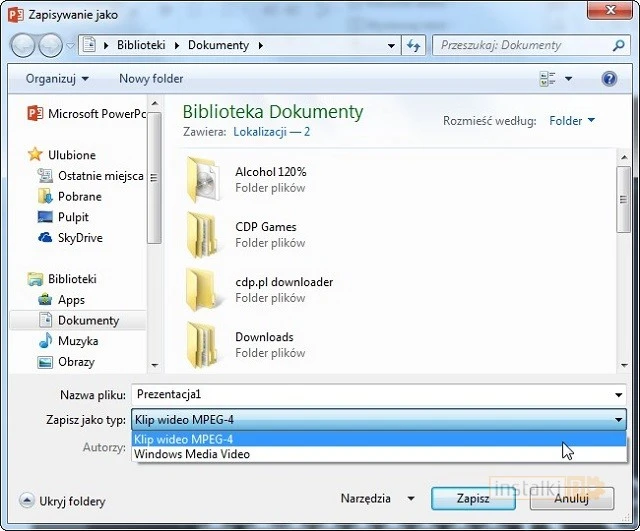The width and height of the screenshot is (640, 531).
Task: Click the forward navigation arrow button
Action: pyautogui.click(x=50, y=45)
